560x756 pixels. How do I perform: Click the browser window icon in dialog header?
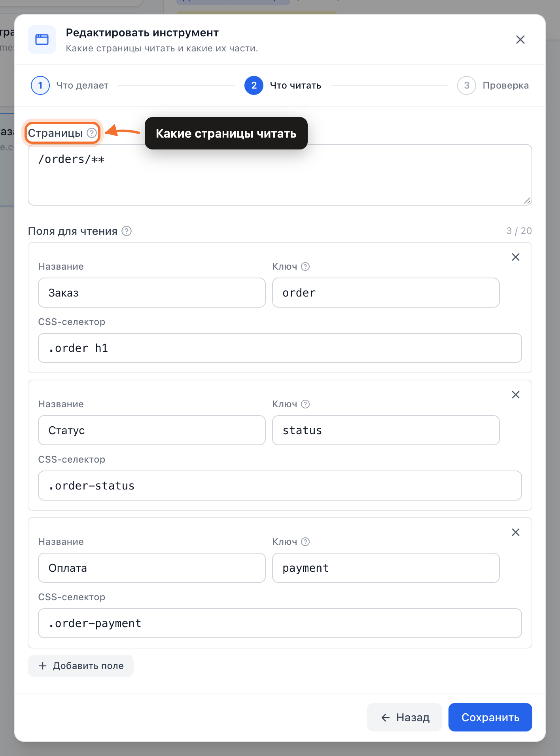[x=42, y=40]
